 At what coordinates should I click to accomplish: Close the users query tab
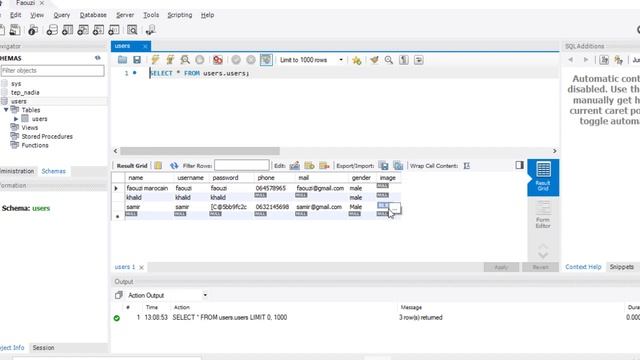coord(145,46)
